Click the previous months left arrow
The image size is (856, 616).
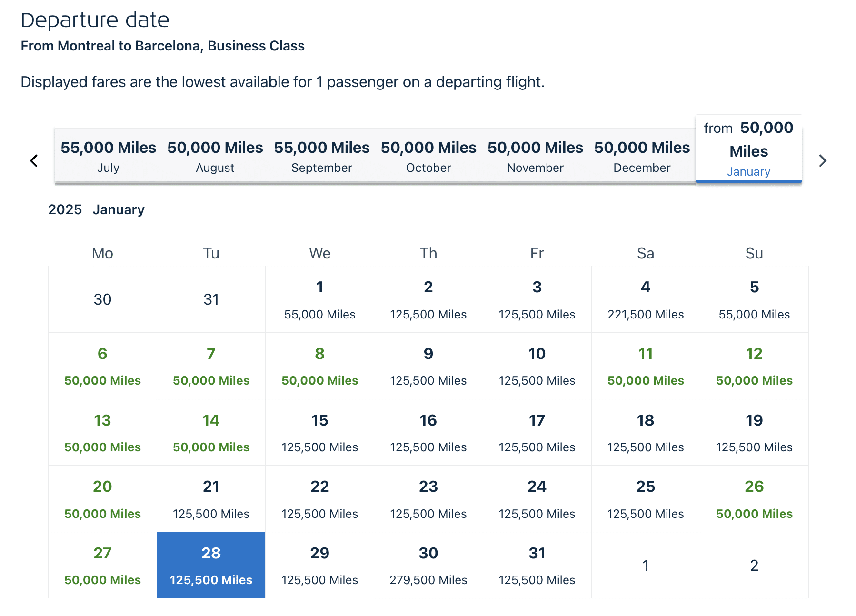(x=34, y=161)
